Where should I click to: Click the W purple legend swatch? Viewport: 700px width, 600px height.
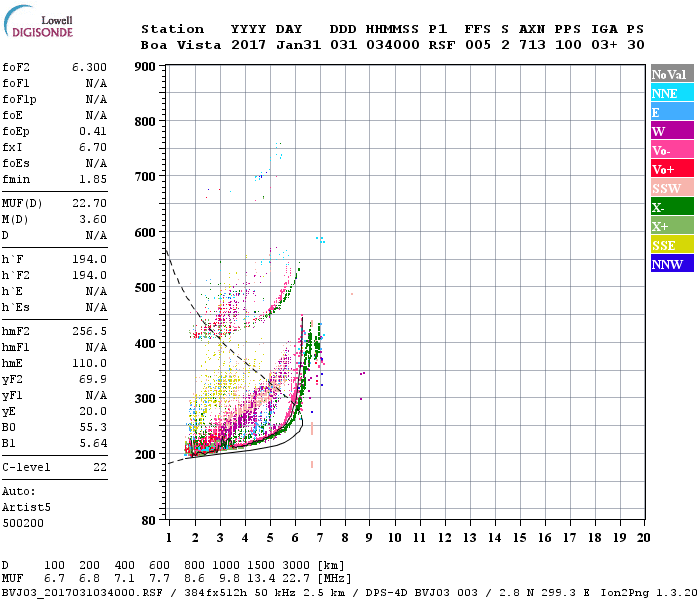(671, 131)
